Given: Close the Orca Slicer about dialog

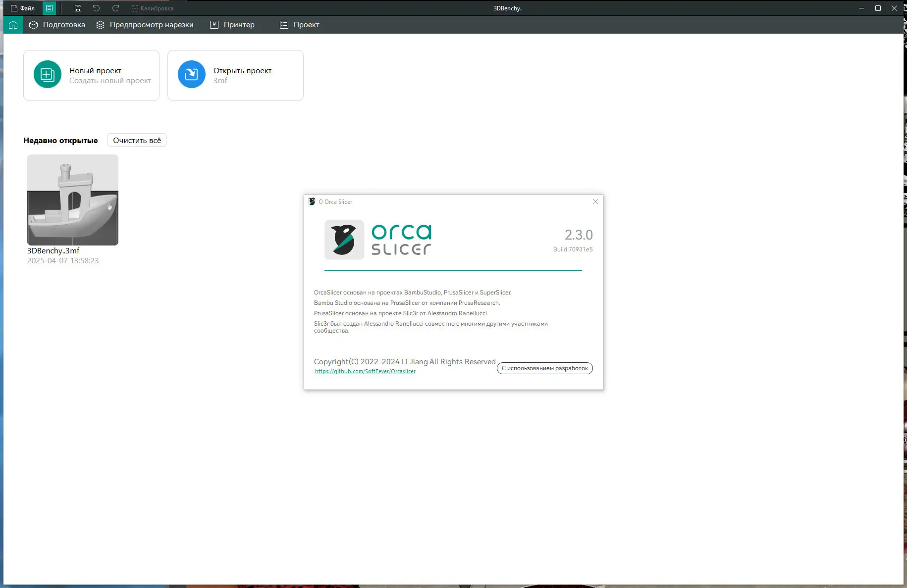Looking at the screenshot, I should point(595,201).
